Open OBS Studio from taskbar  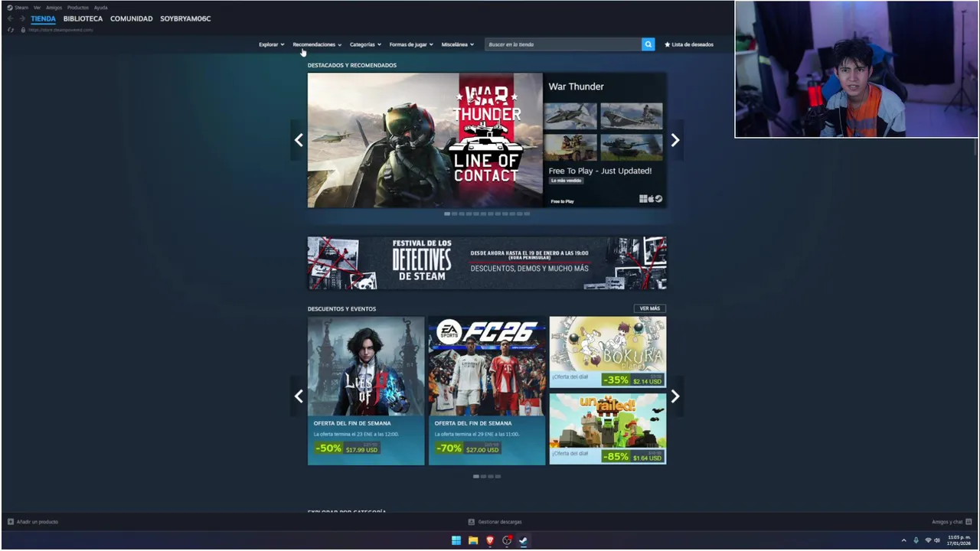pos(507,540)
